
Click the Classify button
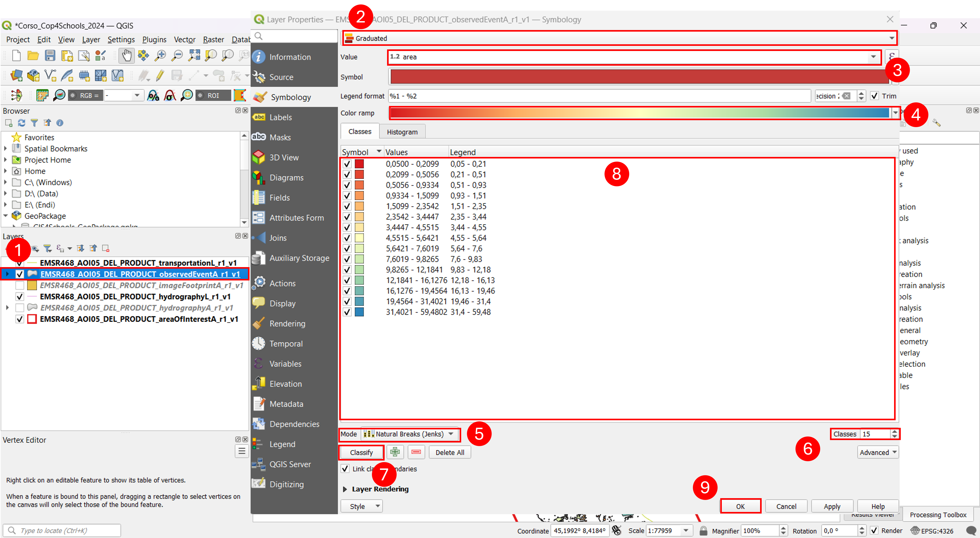coord(361,452)
